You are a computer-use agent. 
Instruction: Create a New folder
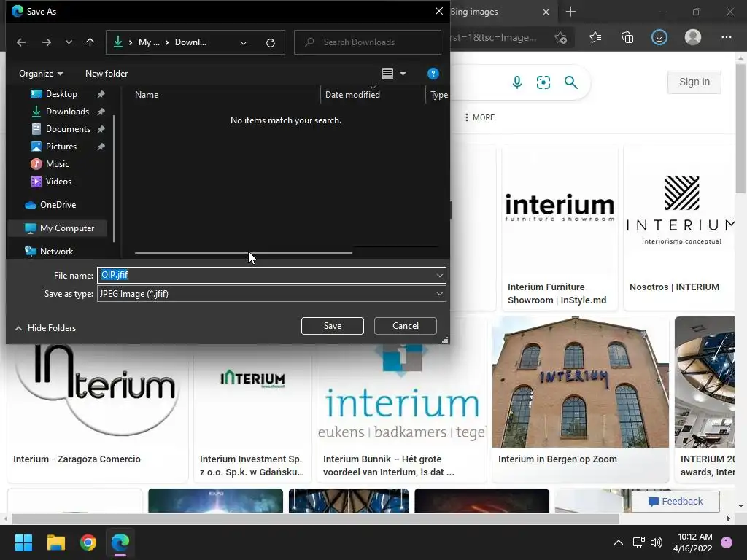pyautogui.click(x=107, y=74)
